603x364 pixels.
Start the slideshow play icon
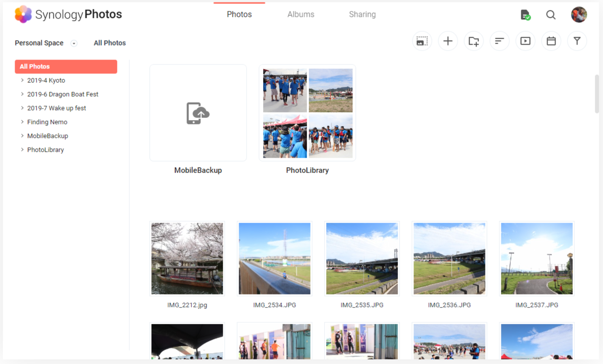tap(525, 41)
